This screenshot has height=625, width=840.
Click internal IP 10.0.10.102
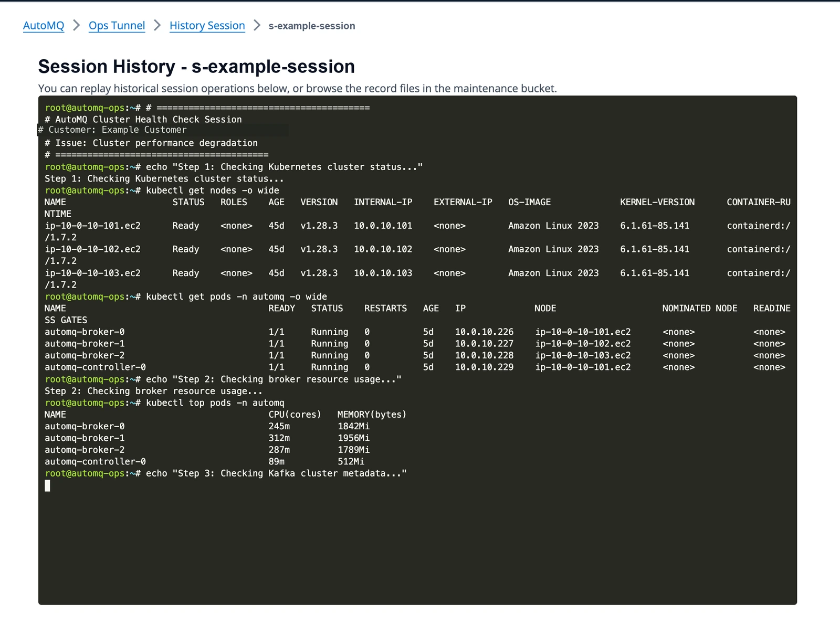(x=383, y=249)
